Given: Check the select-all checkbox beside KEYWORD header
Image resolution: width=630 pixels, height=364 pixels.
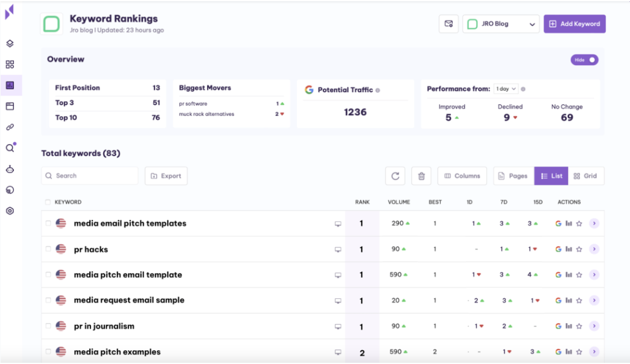Looking at the screenshot, I should point(48,202).
